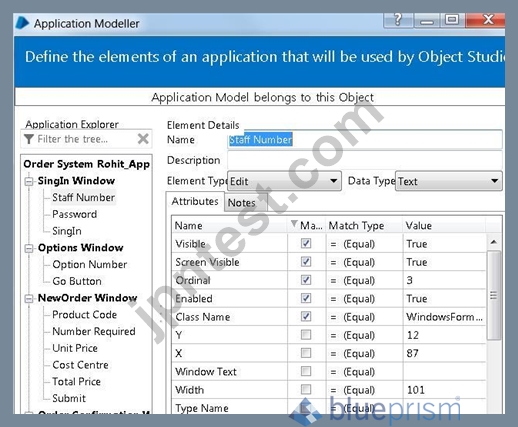The height and width of the screenshot is (427, 518).
Task: Select the SingIn Window tree label
Action: pos(76,181)
